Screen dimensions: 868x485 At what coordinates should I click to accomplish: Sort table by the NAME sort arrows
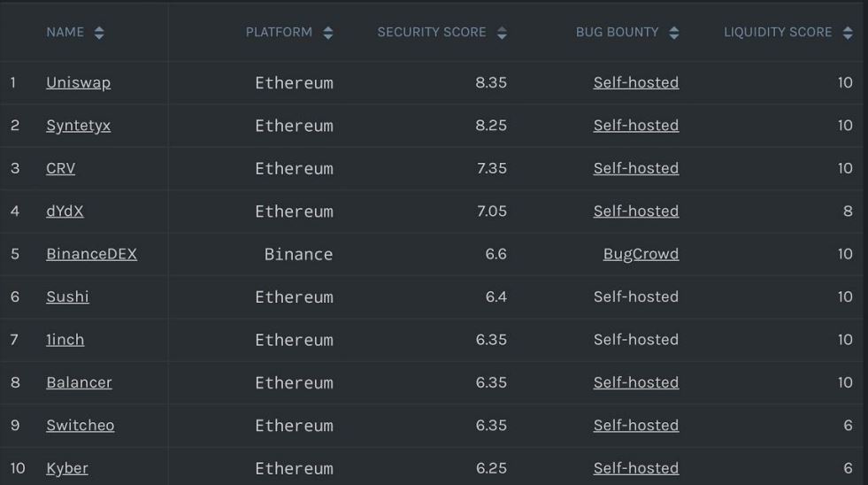(x=99, y=33)
